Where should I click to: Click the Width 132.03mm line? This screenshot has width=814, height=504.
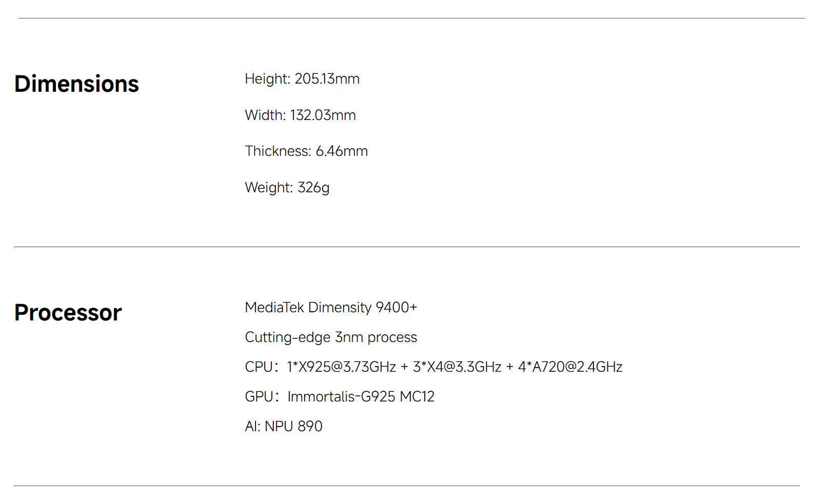pos(300,115)
